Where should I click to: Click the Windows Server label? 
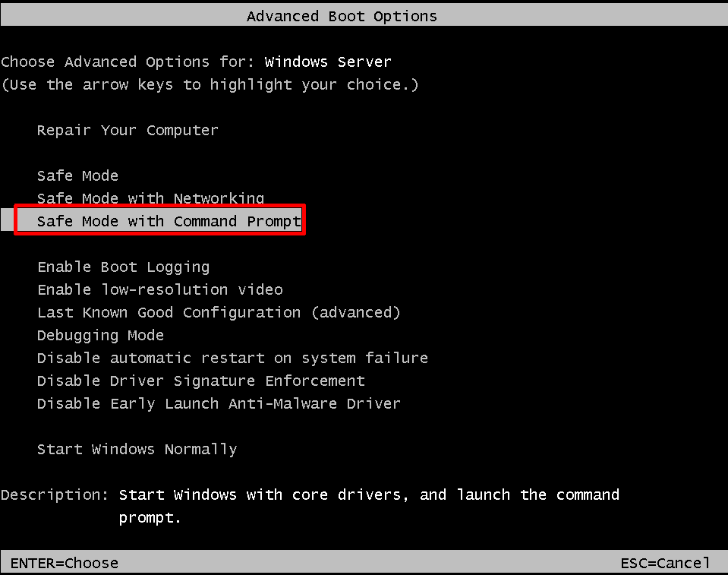327,62
